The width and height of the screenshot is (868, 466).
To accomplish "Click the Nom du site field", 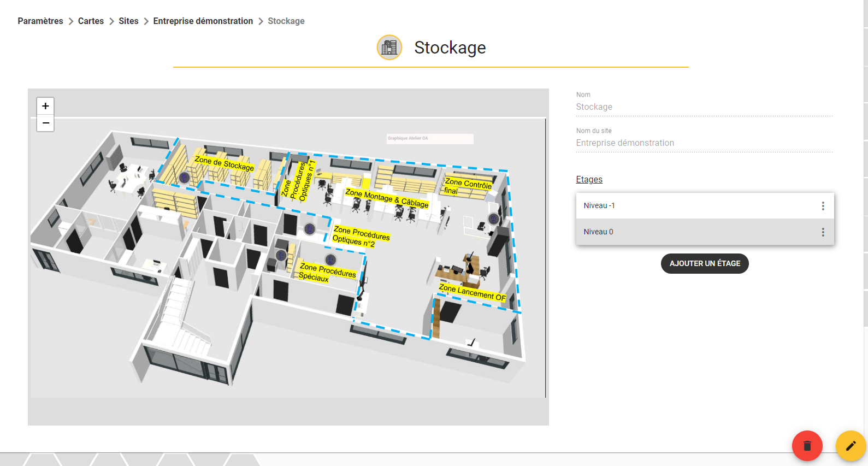I will tap(705, 143).
